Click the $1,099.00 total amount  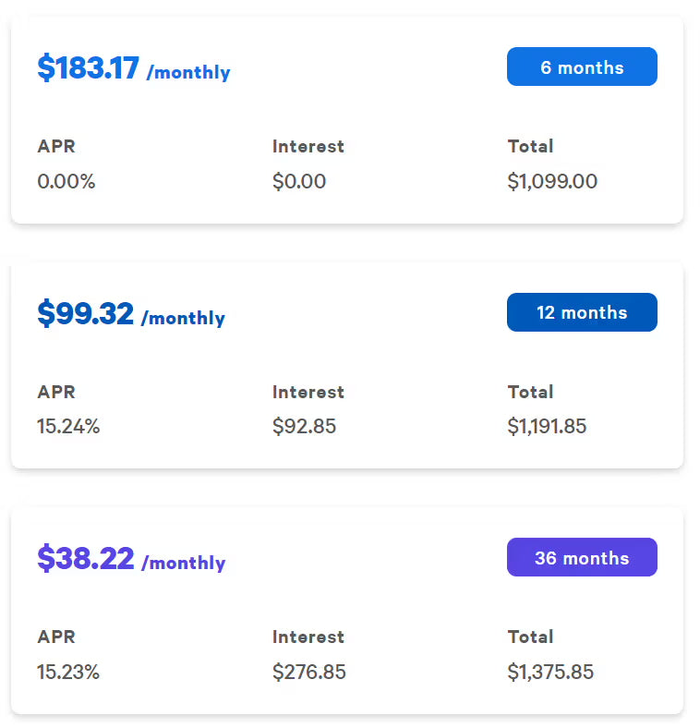point(552,181)
